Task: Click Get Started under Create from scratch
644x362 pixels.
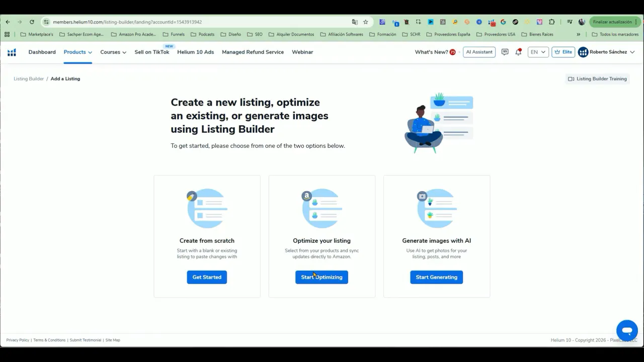Action: click(x=207, y=277)
